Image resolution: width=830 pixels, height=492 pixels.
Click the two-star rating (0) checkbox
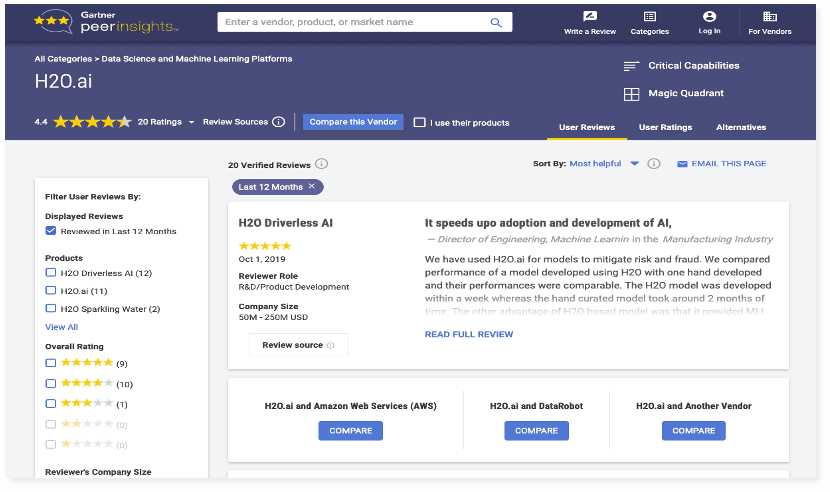51,424
